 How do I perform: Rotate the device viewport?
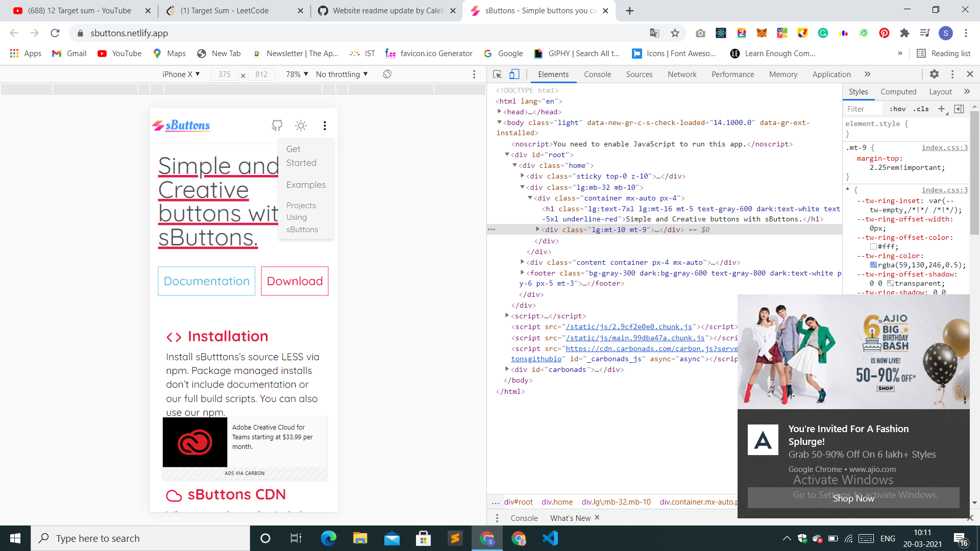click(387, 74)
